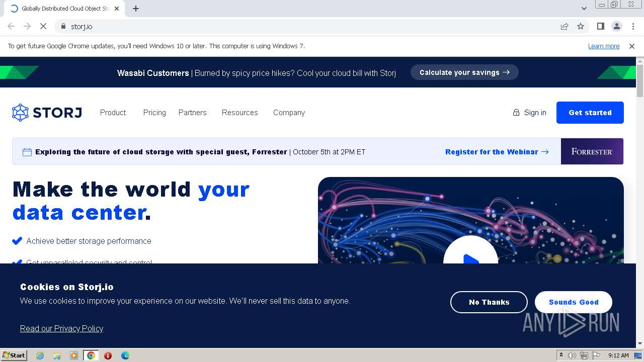This screenshot has height=362, width=644.
Task: Share this page via the share icon
Action: 565,26
